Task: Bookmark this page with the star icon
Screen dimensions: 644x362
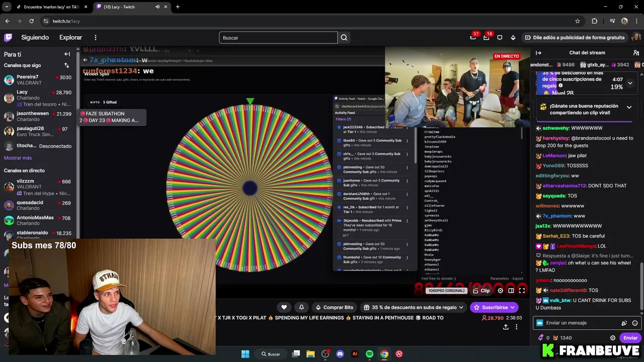Action: tap(578, 21)
